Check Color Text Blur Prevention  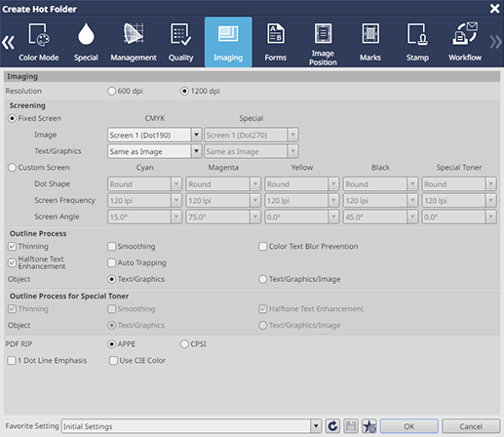(x=262, y=247)
